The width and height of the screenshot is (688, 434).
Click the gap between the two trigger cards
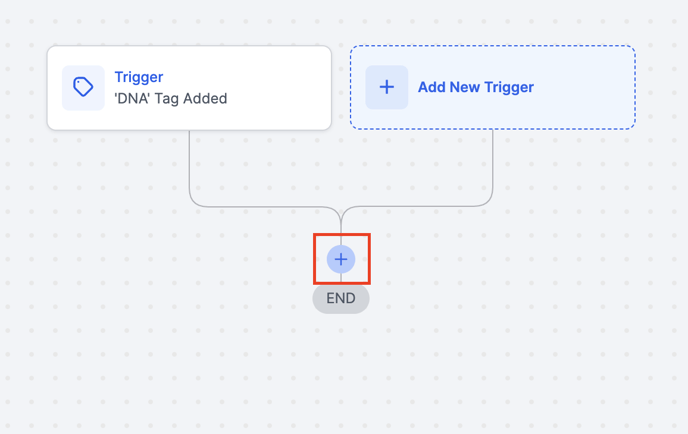click(341, 88)
